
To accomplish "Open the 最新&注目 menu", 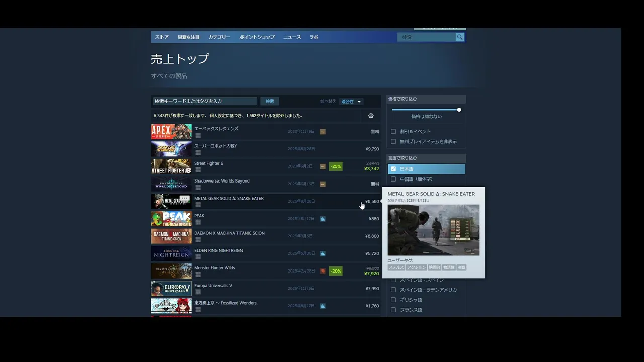I will coord(189,37).
